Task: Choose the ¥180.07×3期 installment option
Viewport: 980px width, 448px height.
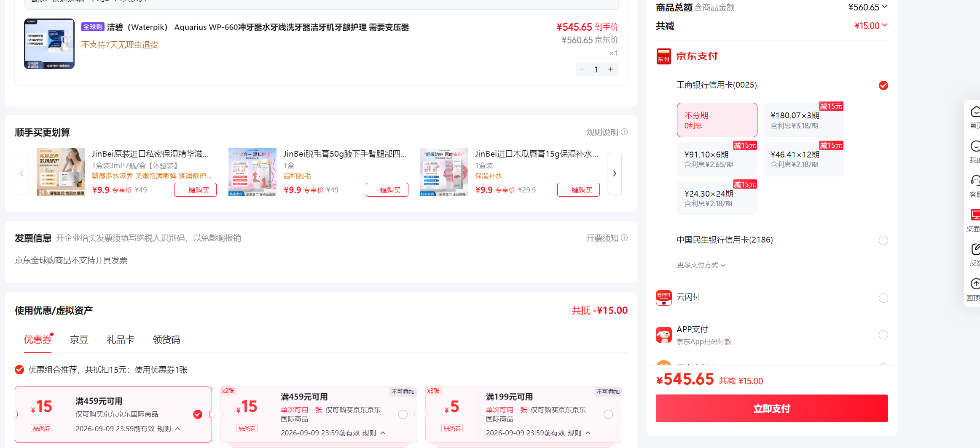Action: pos(803,120)
